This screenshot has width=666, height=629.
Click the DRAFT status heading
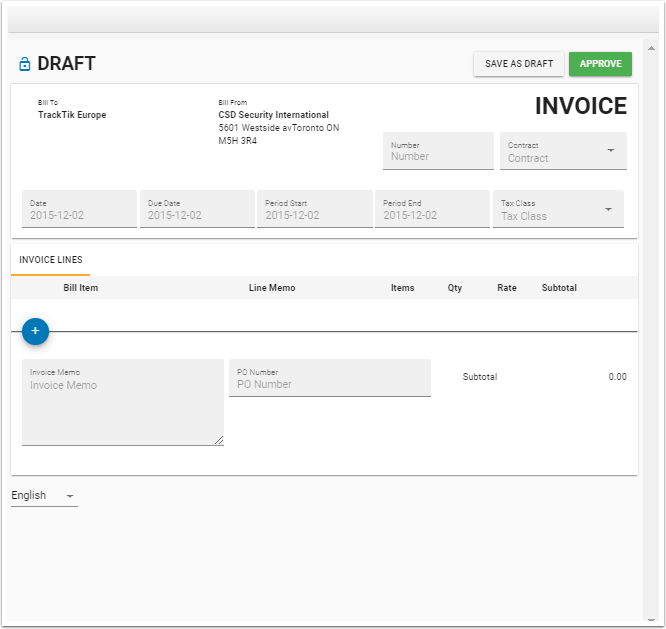pos(66,64)
